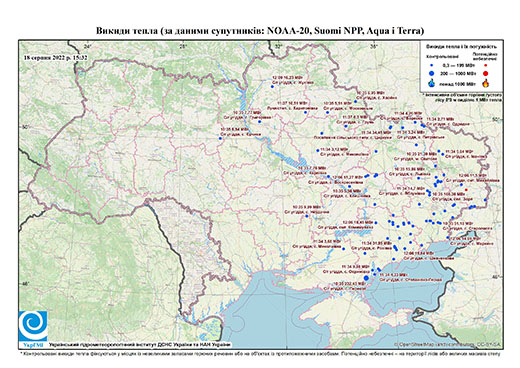Click the small blue dot legend symbol
Viewport: 520px width, 368px height.
pos(432,66)
